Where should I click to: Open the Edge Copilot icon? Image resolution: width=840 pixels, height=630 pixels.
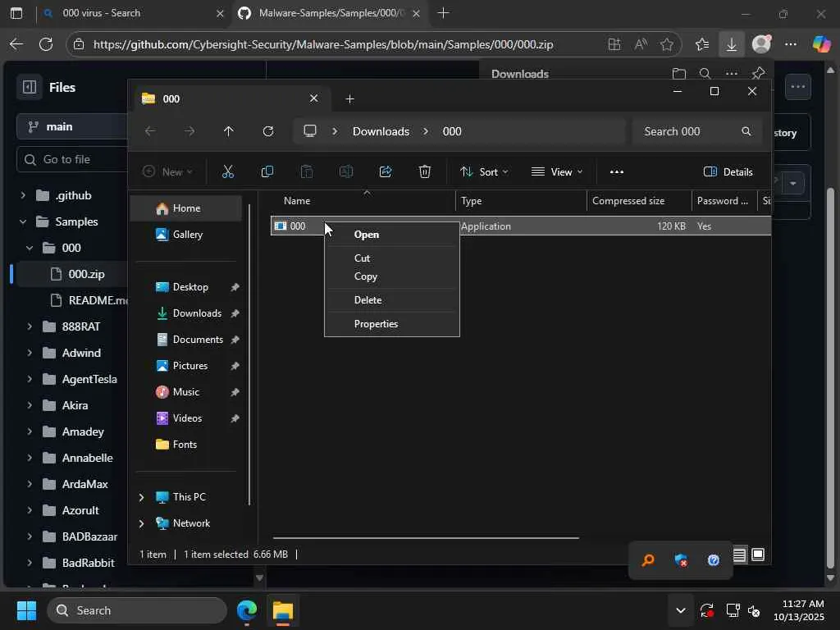tap(821, 44)
